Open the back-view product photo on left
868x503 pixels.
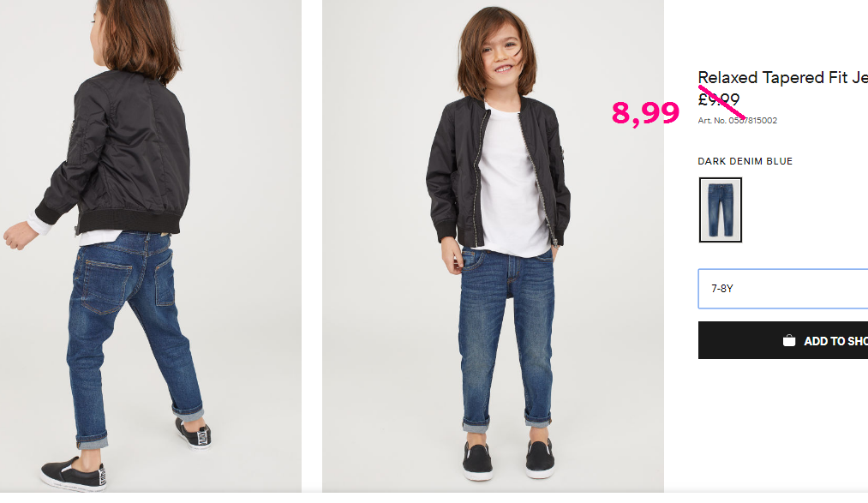151,246
